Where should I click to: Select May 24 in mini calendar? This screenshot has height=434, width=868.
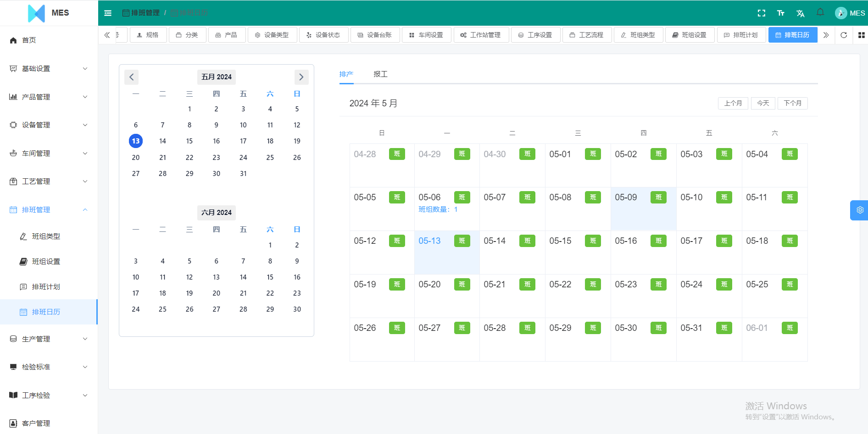point(243,158)
